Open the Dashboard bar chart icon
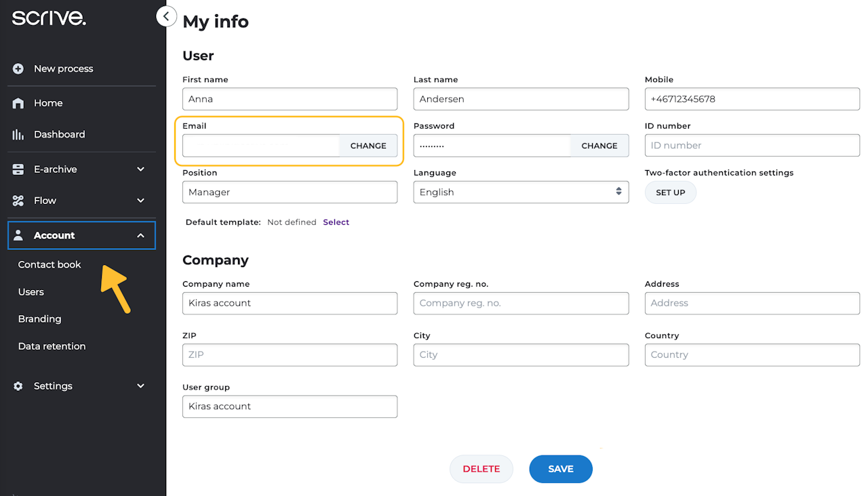Viewport: 868px width, 496px height. (18, 134)
